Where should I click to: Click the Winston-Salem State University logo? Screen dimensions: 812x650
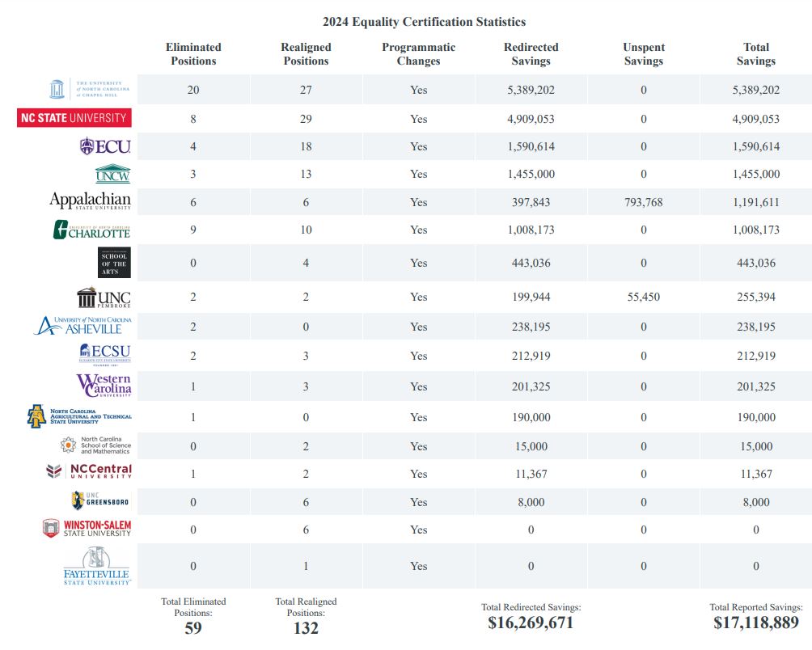click(x=87, y=529)
